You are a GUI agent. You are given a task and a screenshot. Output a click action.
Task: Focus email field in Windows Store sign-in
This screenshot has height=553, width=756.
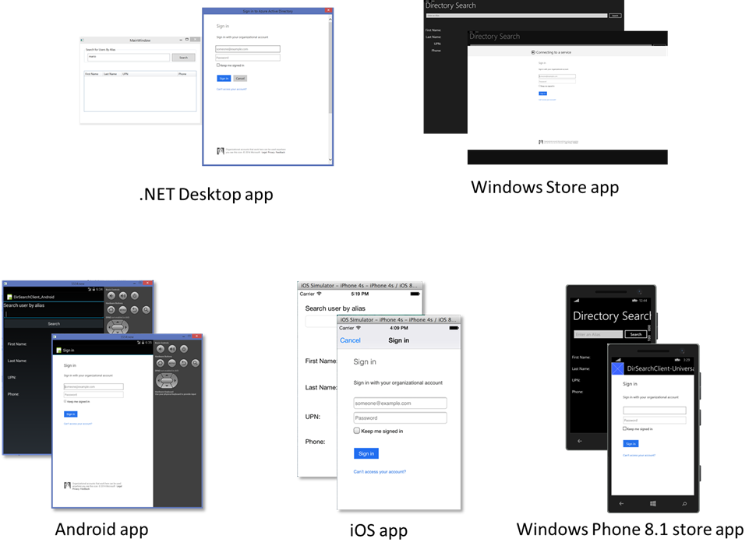(x=557, y=76)
